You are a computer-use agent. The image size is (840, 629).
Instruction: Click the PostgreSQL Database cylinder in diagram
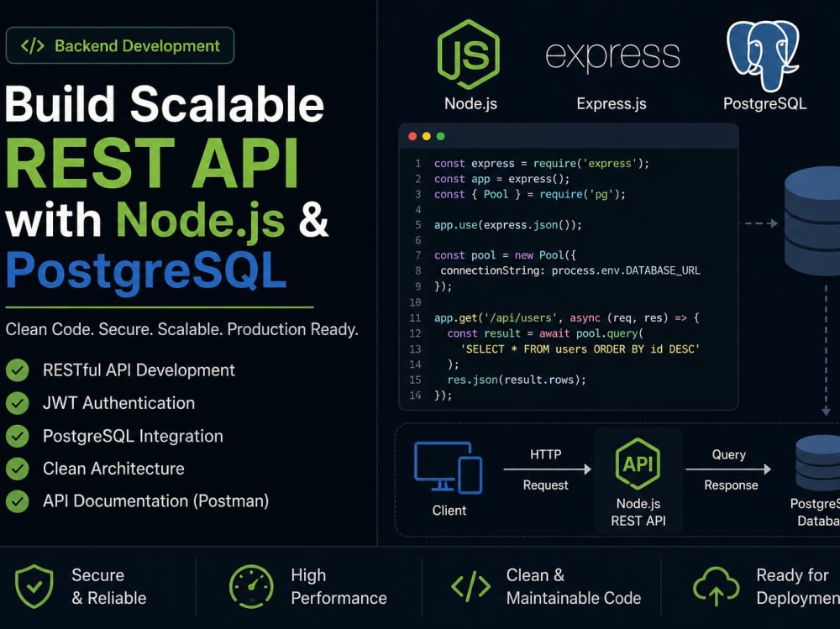[x=818, y=463]
